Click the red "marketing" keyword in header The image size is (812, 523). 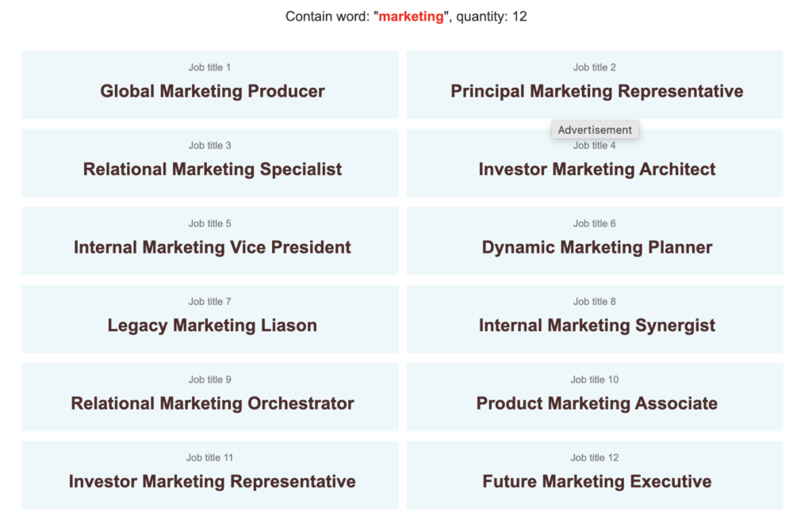[x=412, y=17]
